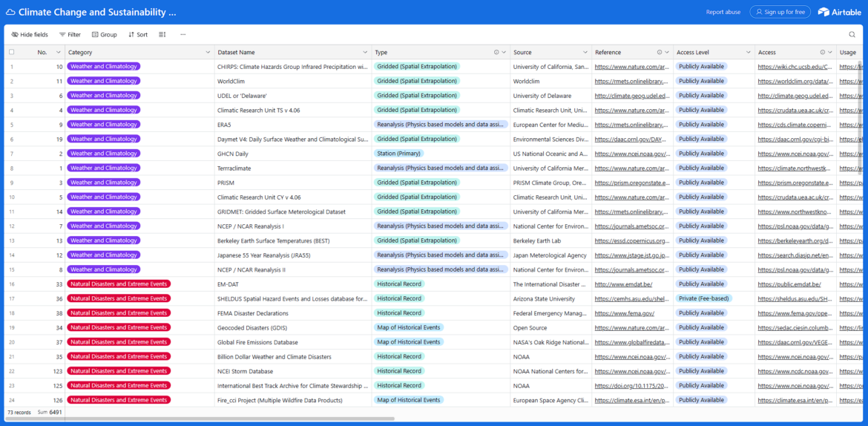
Task: Click the Weather and Climatology tag in row 1
Action: tap(104, 67)
